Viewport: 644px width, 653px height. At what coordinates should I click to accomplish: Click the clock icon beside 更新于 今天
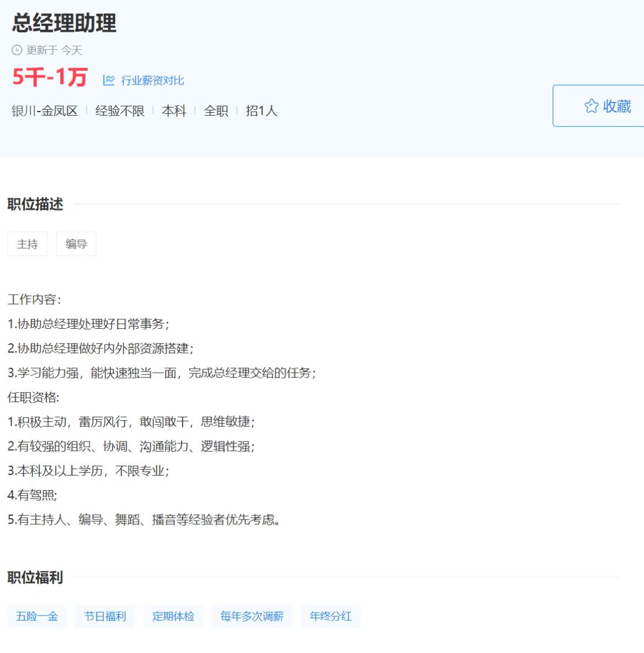[17, 50]
